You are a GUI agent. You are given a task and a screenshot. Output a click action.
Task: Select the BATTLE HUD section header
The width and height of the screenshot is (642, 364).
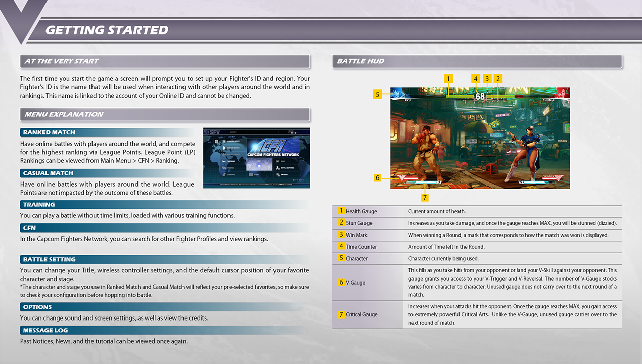click(477, 61)
